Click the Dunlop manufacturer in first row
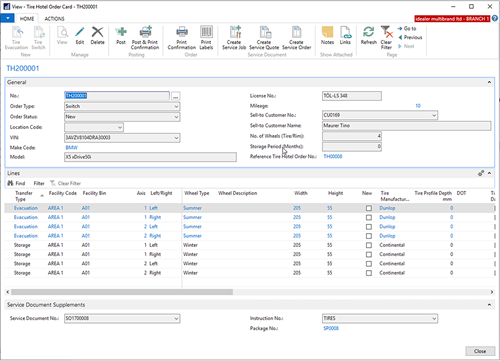 387,208
